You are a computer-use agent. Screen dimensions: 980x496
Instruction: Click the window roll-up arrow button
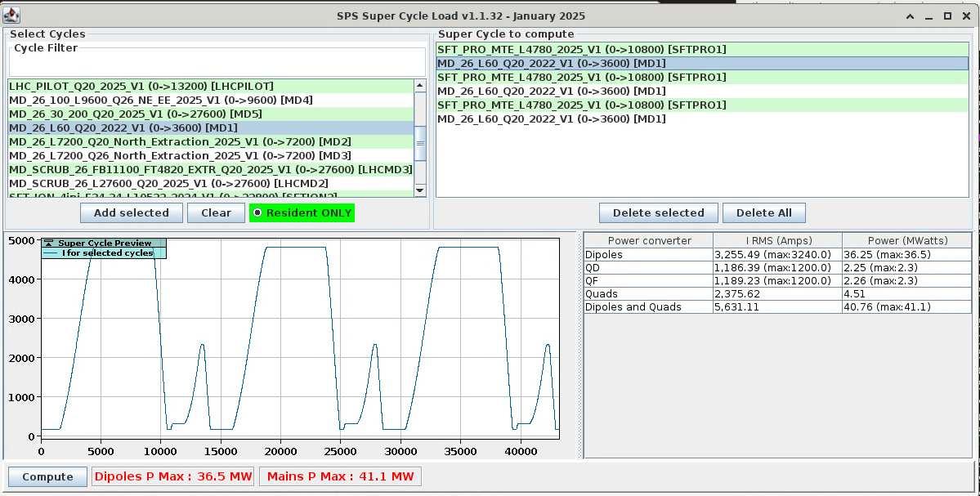910,16
